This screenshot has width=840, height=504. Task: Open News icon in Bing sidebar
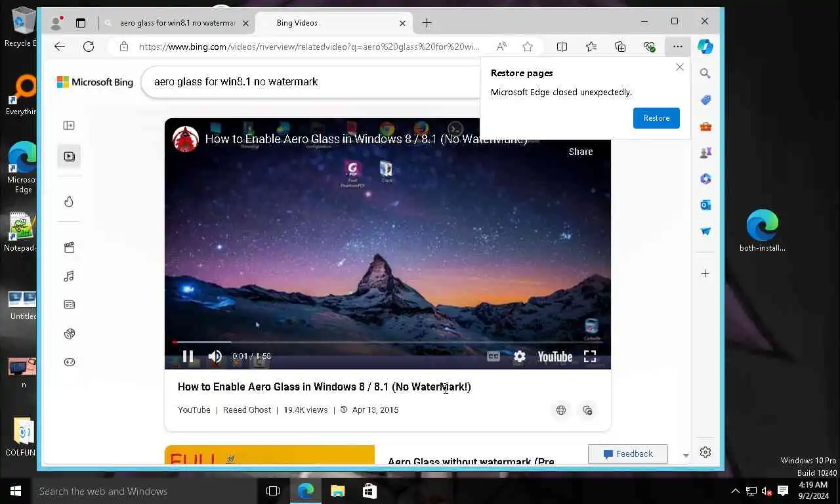(x=69, y=304)
